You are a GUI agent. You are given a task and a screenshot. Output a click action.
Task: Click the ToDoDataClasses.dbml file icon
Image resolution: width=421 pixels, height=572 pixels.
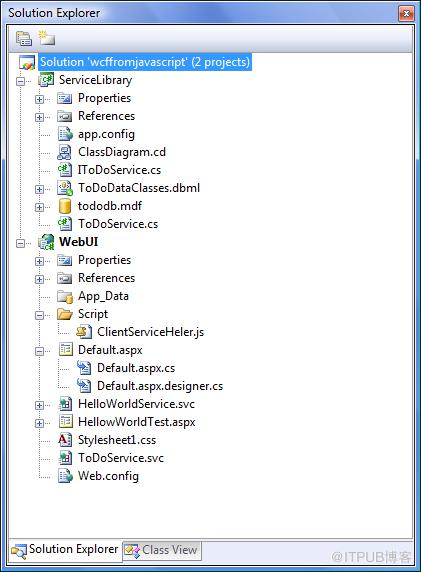(x=65, y=188)
